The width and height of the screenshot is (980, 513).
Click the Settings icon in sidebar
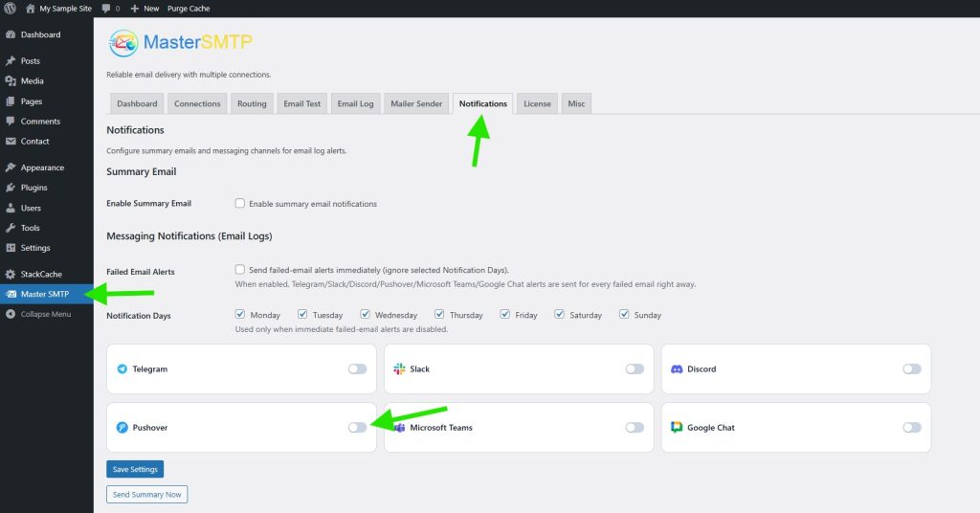[10, 248]
